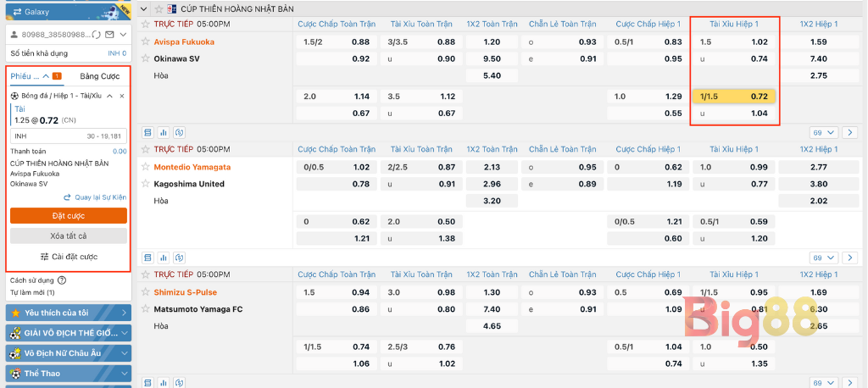Open scoreboard icon below Avispa Fukuoka match
This screenshot has width=868, height=388.
click(x=147, y=133)
